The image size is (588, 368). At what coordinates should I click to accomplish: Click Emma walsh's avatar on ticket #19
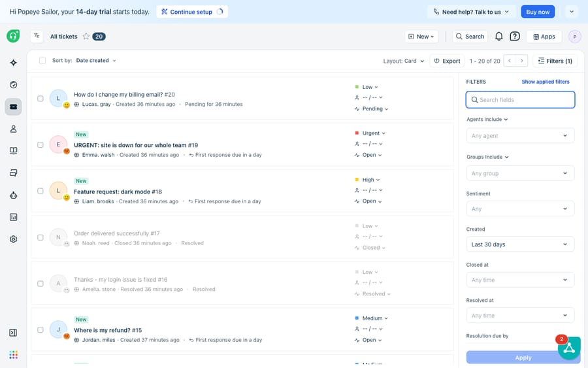coord(58,144)
